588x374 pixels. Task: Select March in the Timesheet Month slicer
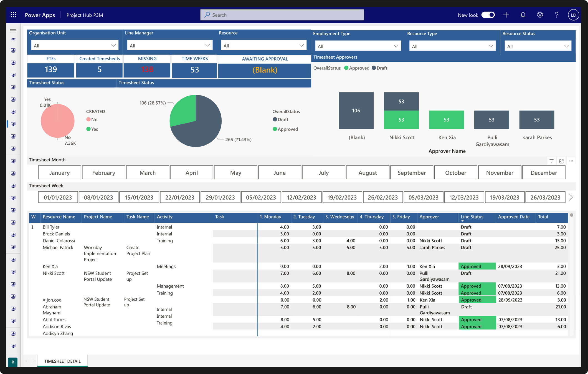[147, 172]
